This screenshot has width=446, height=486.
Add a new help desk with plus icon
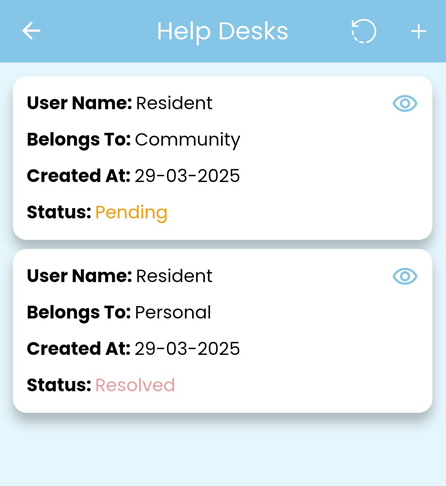[x=418, y=31]
